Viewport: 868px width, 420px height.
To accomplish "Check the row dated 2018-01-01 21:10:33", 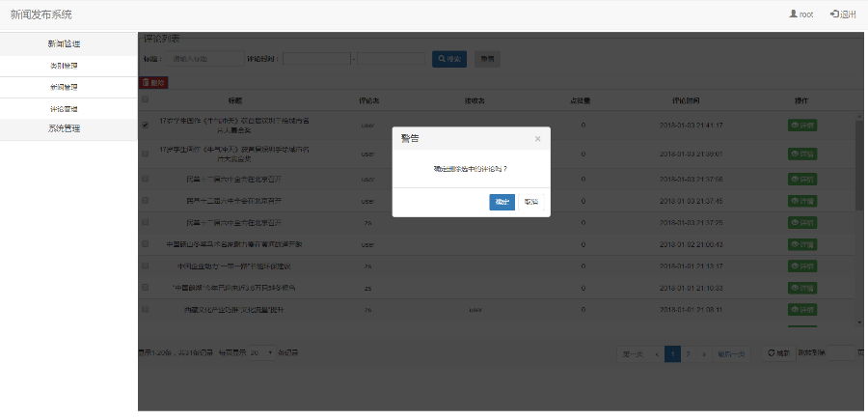I will 145,287.
